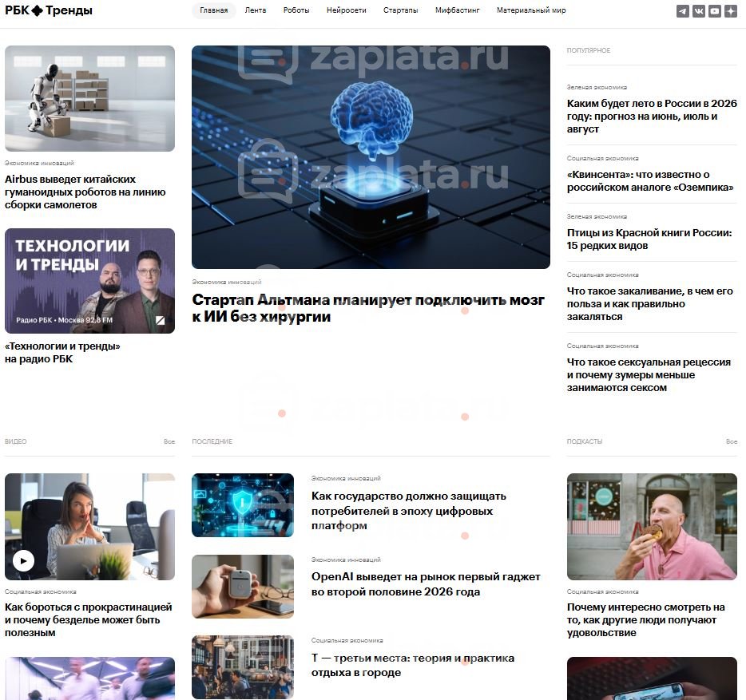Click the humanoid robot warehouse thumbnail
This screenshot has height=700, width=746.
90,98
